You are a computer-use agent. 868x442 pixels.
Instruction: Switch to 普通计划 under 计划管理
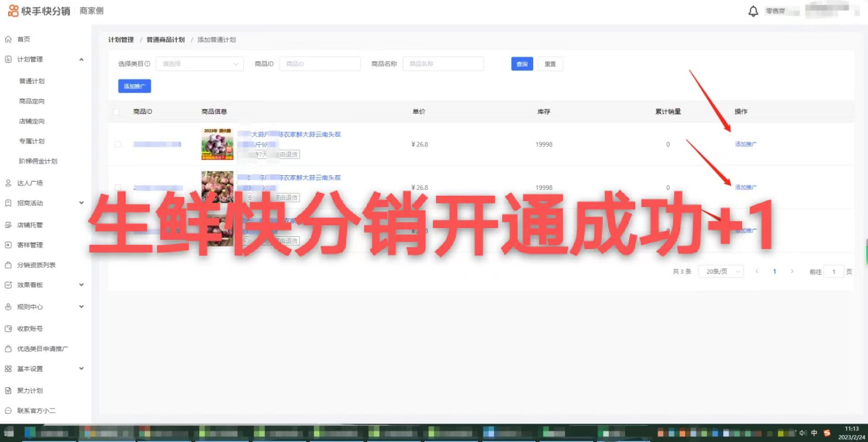click(32, 81)
